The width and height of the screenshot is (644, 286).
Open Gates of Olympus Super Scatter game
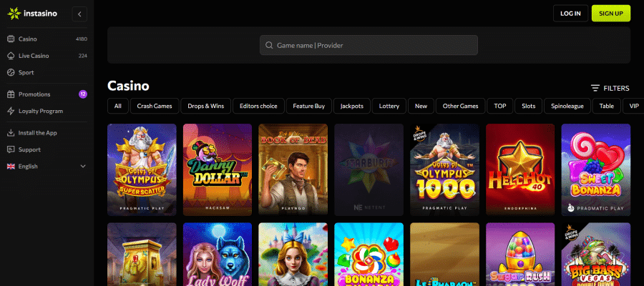142,170
